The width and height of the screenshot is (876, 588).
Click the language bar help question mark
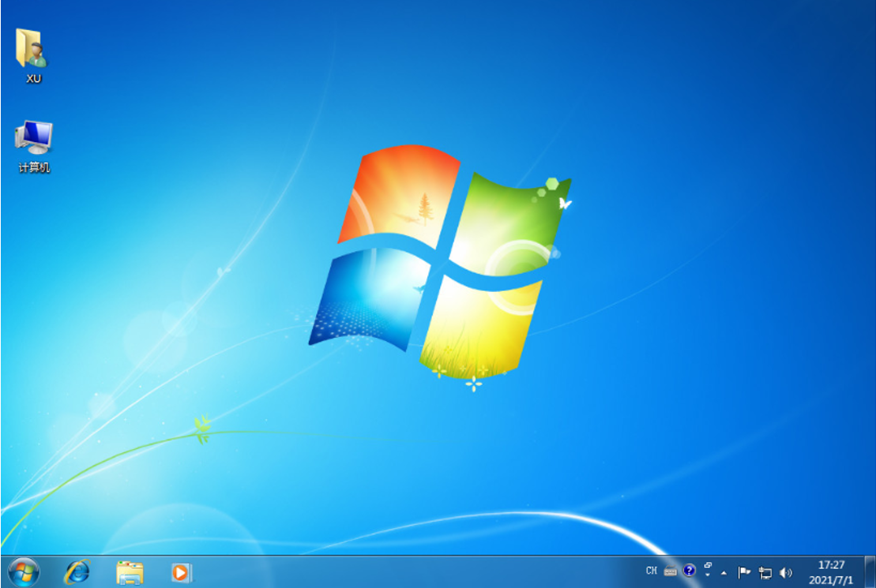point(689,571)
